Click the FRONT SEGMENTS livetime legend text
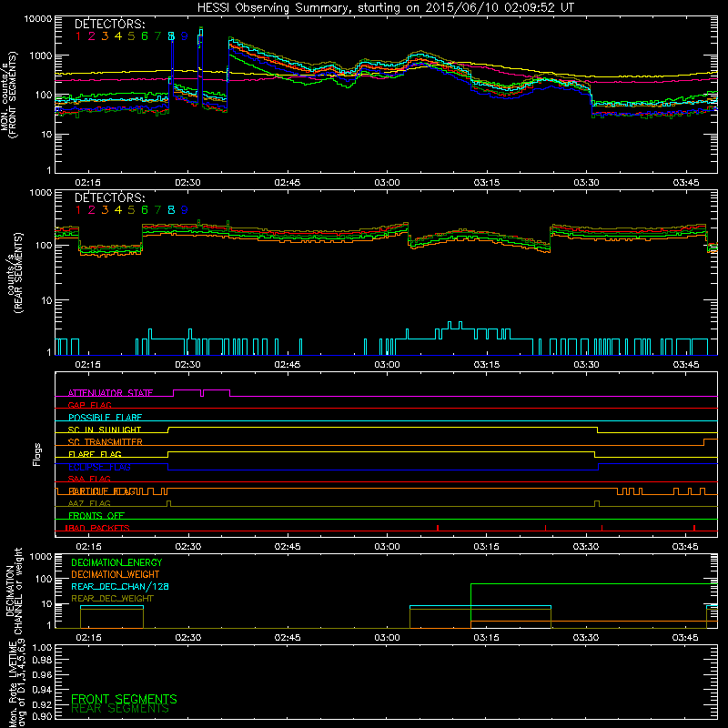The width and height of the screenshot is (728, 728). pyautogui.click(x=124, y=699)
